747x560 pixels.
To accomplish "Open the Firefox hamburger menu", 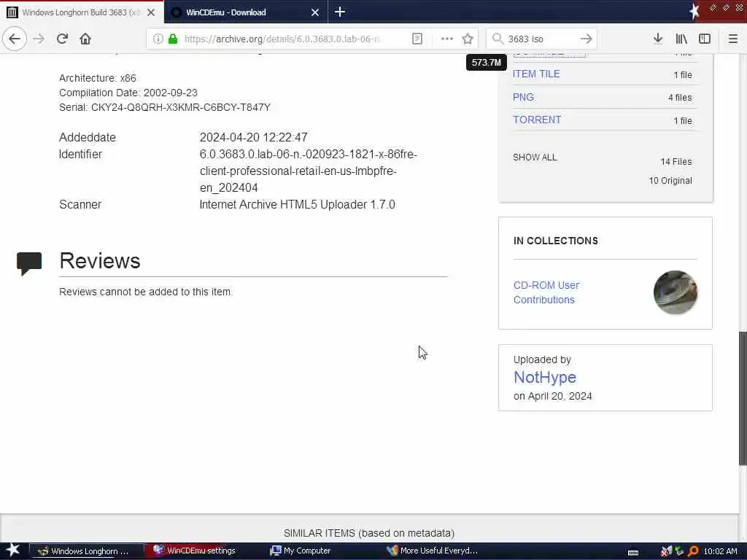I will tap(732, 39).
